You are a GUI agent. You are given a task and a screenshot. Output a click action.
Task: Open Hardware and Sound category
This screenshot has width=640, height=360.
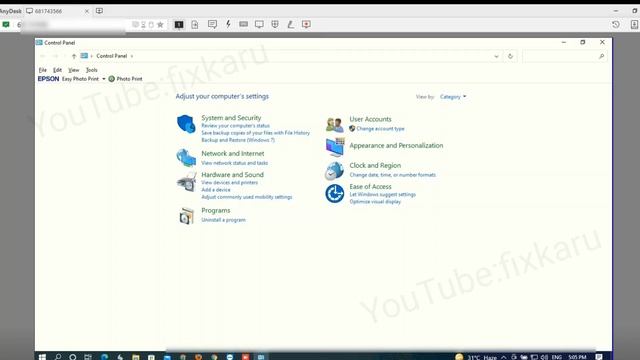coord(232,174)
